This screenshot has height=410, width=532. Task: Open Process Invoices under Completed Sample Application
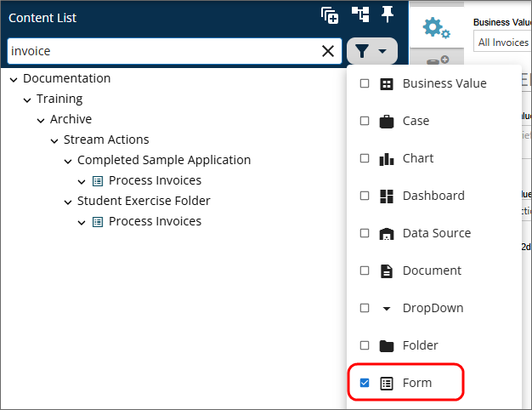tap(155, 180)
